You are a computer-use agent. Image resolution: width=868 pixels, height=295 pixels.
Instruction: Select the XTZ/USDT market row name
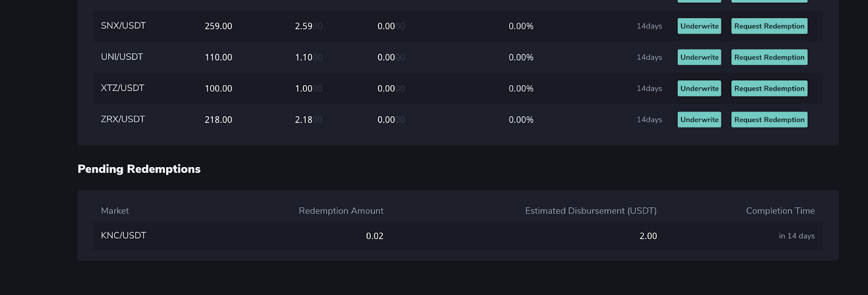pos(123,88)
